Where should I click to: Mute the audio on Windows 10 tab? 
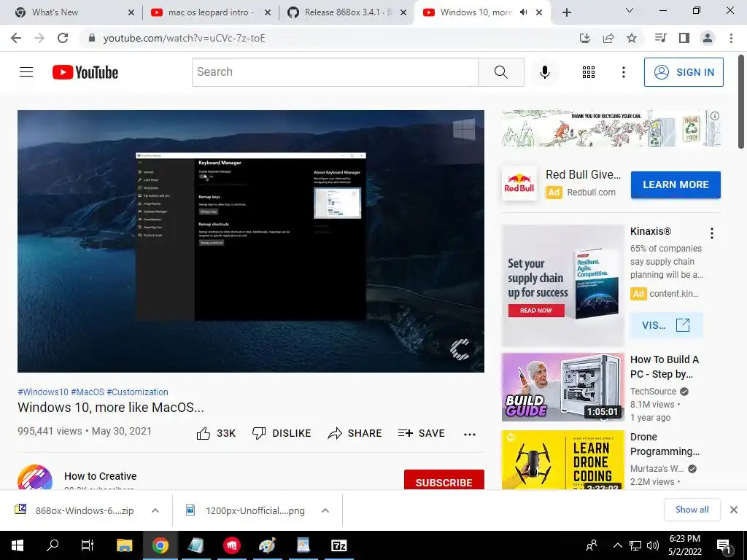coord(523,12)
